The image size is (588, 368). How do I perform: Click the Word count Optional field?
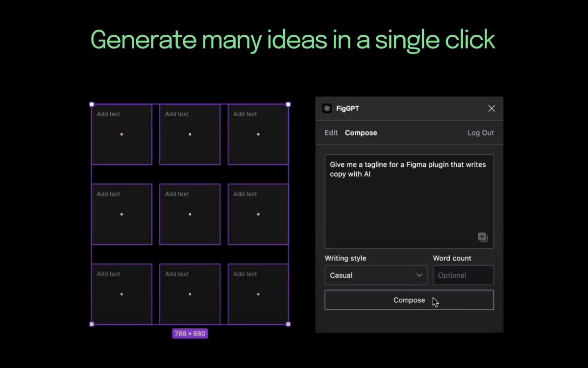coord(463,275)
